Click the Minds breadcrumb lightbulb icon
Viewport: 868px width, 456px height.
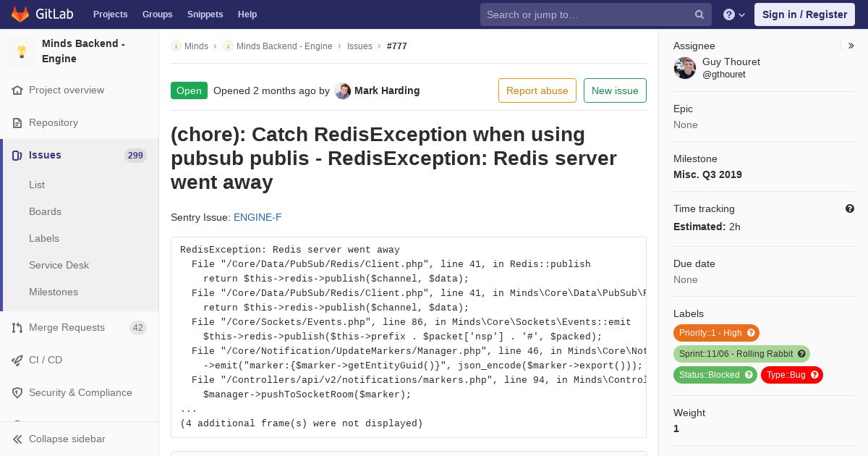pyautogui.click(x=176, y=46)
